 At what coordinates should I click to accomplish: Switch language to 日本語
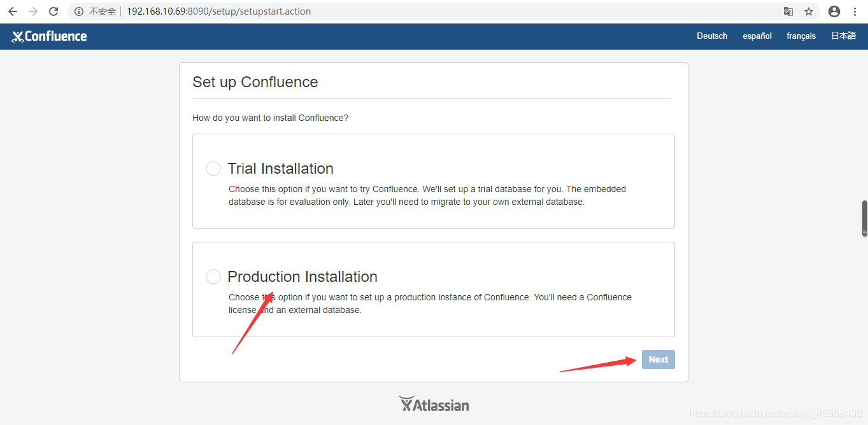[x=843, y=36]
